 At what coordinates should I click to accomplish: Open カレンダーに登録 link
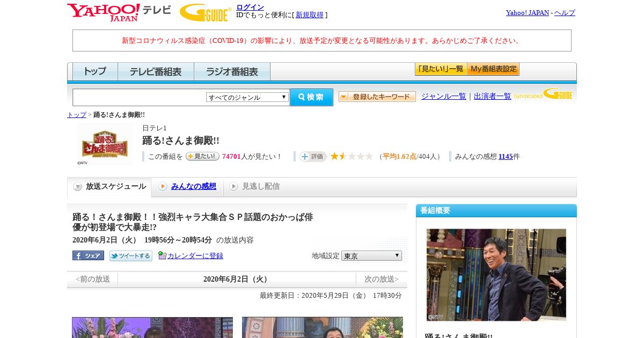tap(195, 256)
